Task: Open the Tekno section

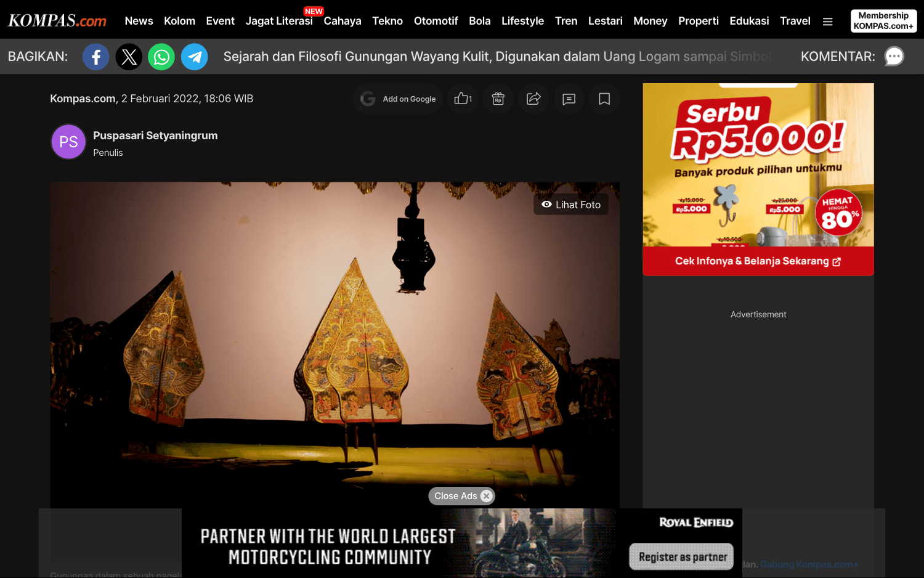Action: click(387, 21)
